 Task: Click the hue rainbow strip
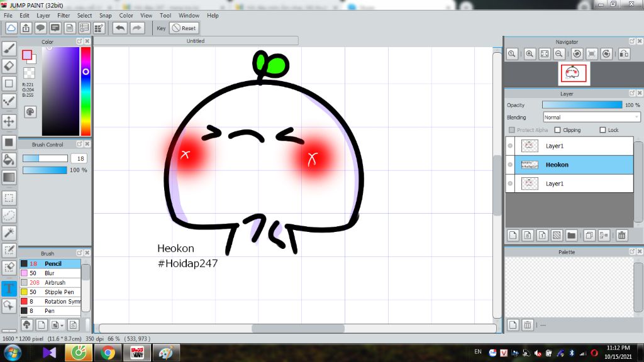[86, 91]
